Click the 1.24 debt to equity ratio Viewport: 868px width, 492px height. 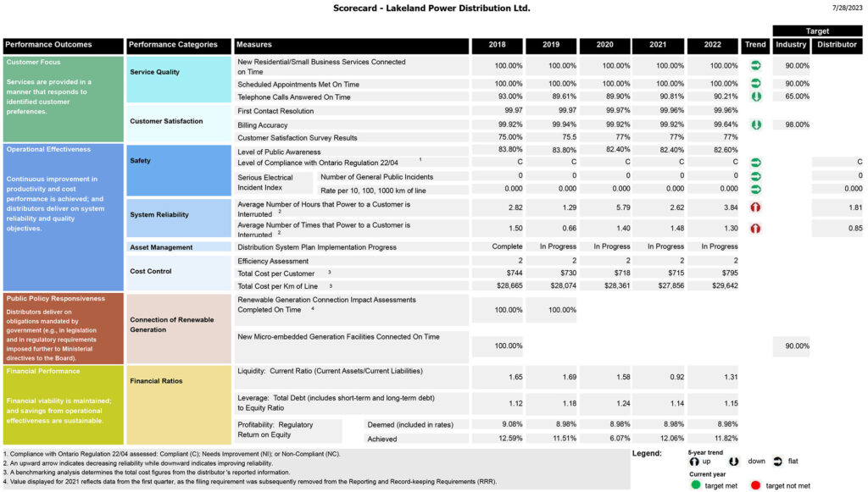click(623, 404)
